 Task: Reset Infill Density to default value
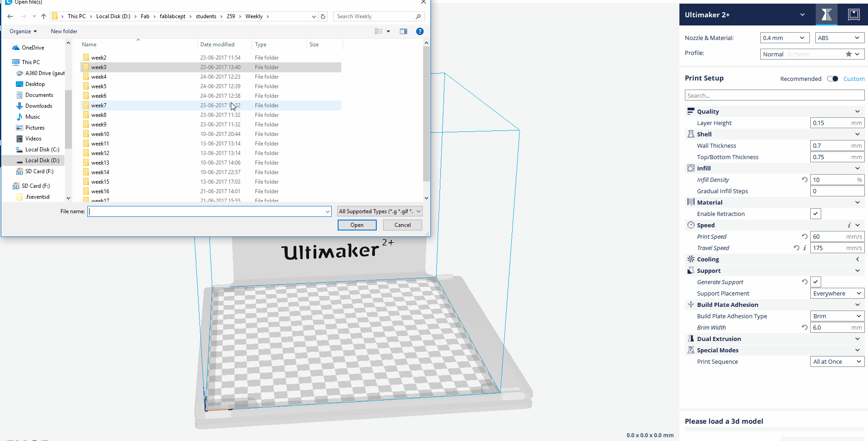[804, 180]
